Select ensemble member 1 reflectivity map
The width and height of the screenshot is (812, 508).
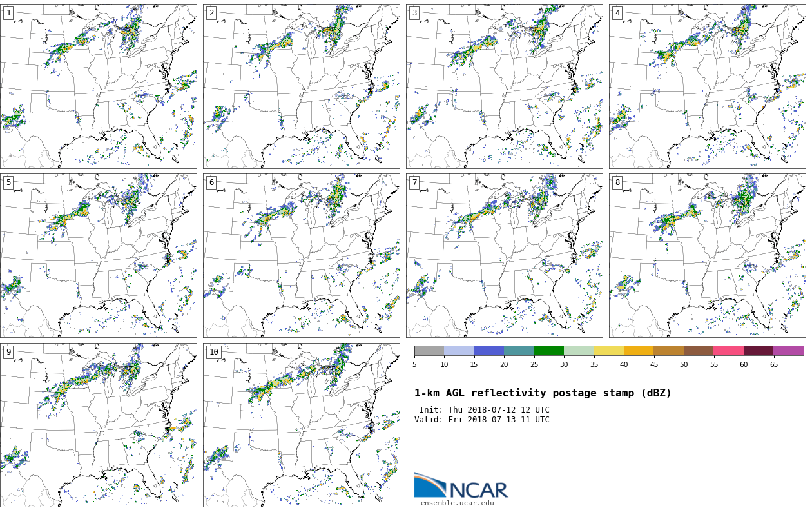[99, 86]
